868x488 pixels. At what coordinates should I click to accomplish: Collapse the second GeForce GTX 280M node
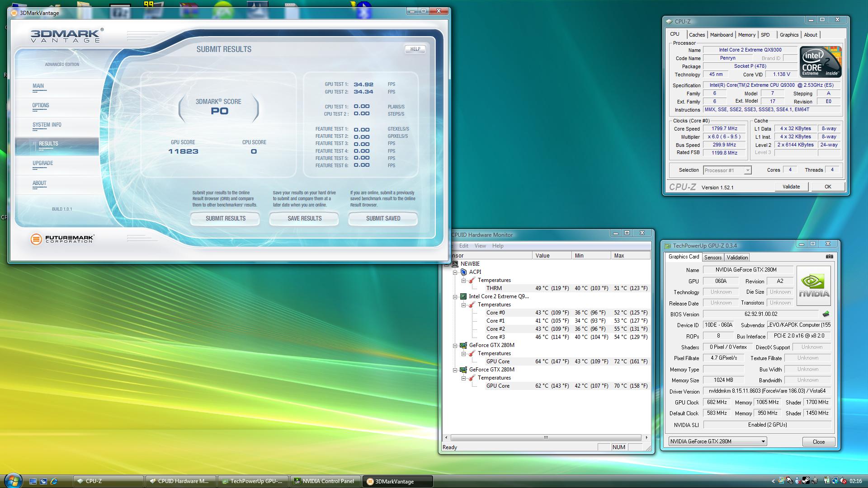455,370
